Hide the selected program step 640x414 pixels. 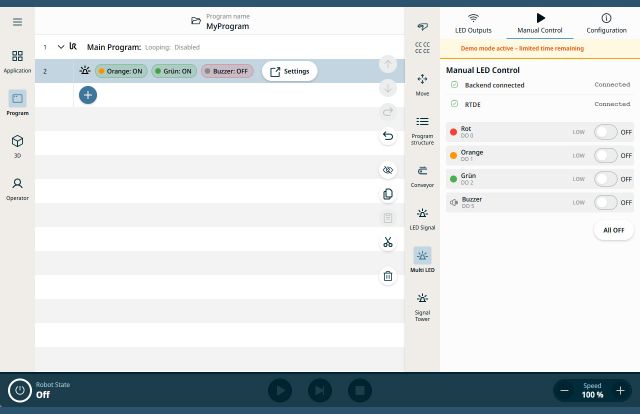pyautogui.click(x=388, y=170)
